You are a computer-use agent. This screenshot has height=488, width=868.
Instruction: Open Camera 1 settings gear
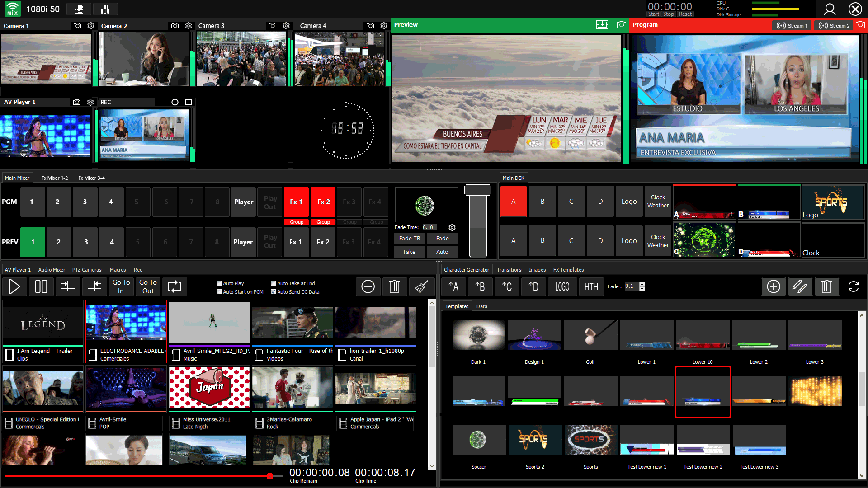point(91,26)
